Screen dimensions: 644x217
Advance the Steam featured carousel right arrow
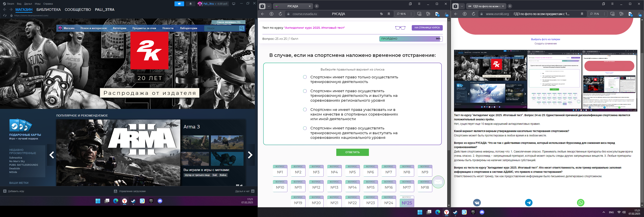(x=250, y=155)
